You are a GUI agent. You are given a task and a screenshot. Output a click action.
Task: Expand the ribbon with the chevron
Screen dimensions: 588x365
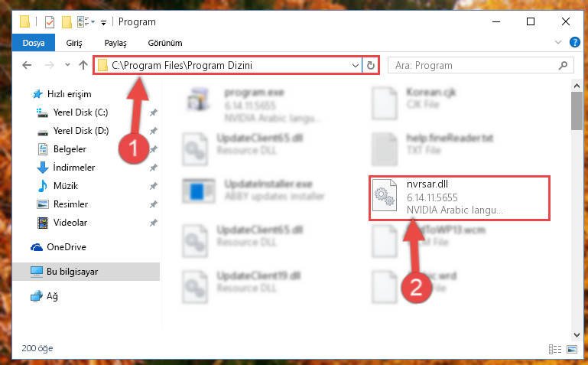[558, 42]
